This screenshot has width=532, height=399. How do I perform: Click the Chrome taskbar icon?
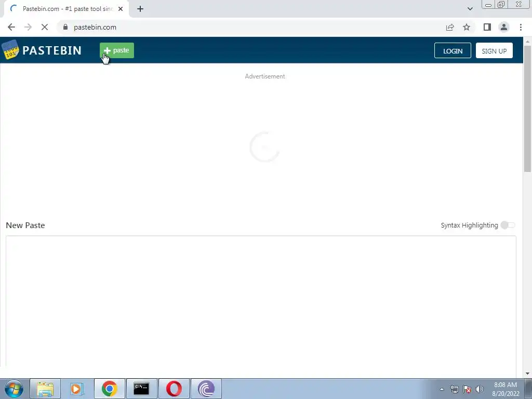(x=109, y=389)
